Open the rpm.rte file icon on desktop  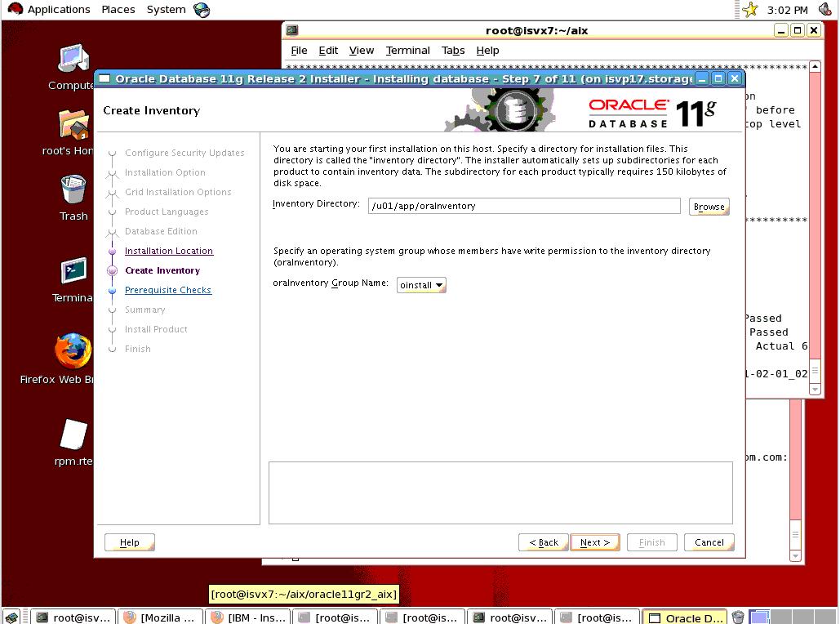73,435
